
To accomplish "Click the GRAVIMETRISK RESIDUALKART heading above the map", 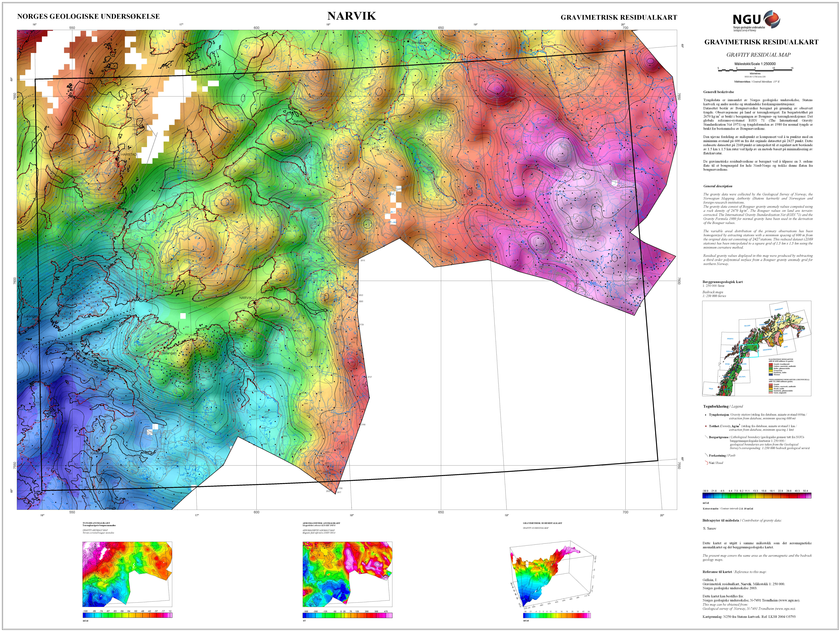I will point(619,17).
